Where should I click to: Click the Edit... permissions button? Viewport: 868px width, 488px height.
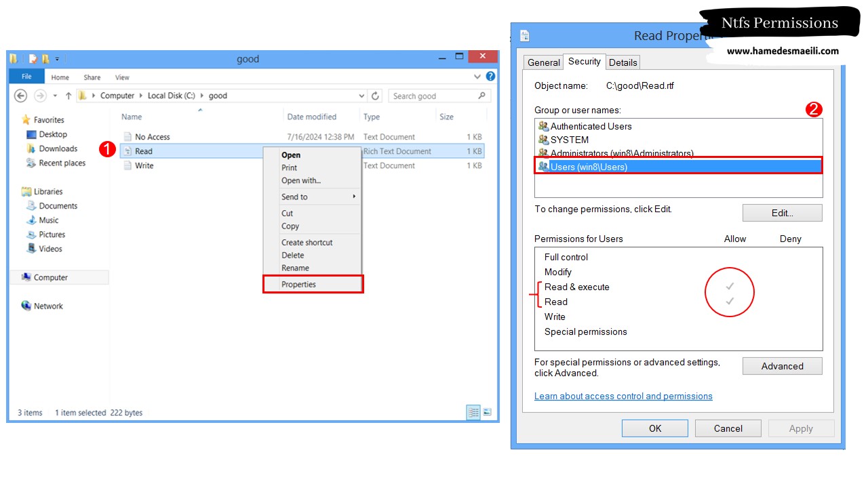click(x=782, y=213)
